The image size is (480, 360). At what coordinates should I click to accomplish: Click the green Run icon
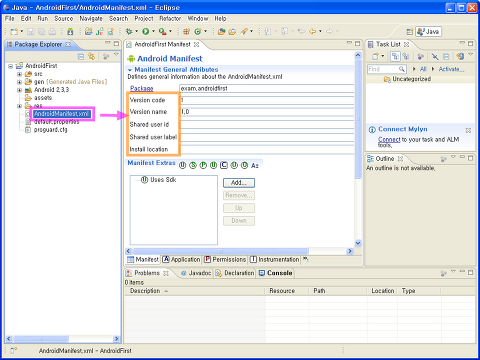pos(146,32)
